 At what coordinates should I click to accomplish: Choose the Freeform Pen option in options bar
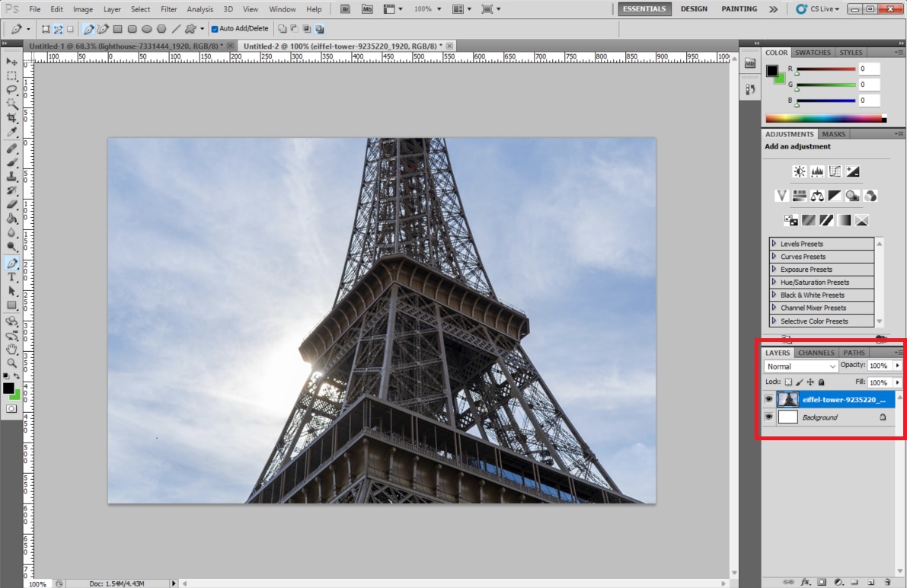click(103, 28)
